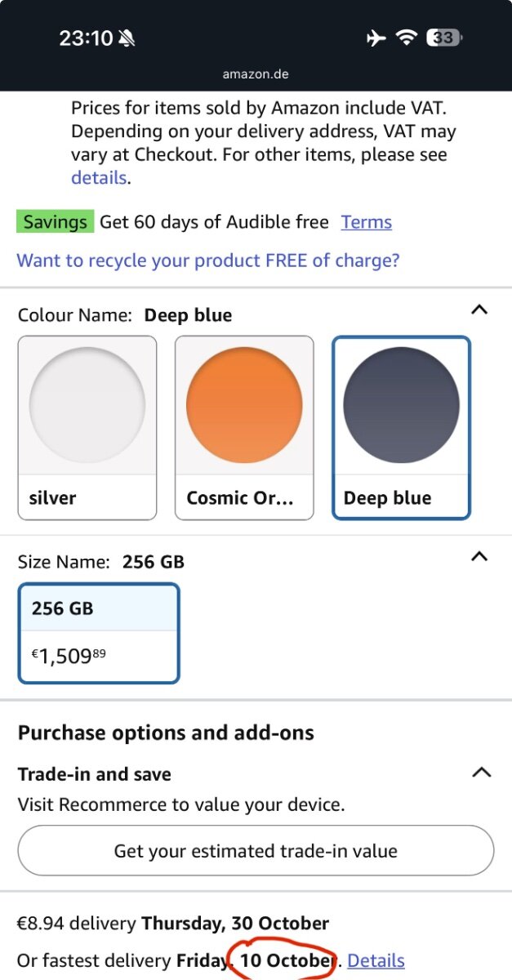Tap the battery level indicator
512x980 pixels.
[445, 38]
